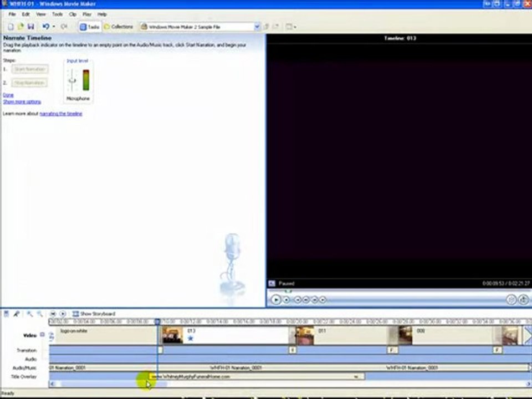Open the Tools menu
Viewport: 532px width, 399px height.
(x=57, y=14)
